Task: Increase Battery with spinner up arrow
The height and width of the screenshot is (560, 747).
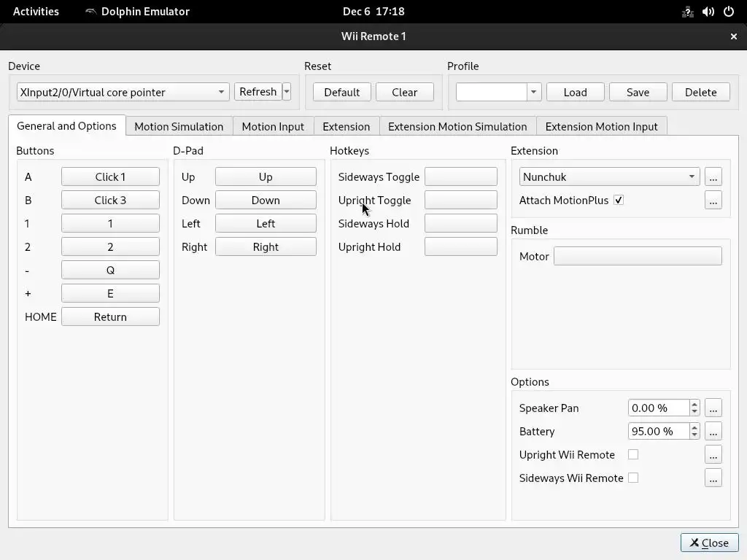Action: 694,427
